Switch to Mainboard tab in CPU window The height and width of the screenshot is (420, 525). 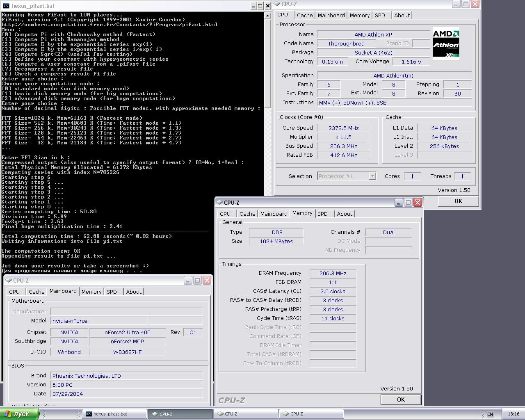[331, 15]
